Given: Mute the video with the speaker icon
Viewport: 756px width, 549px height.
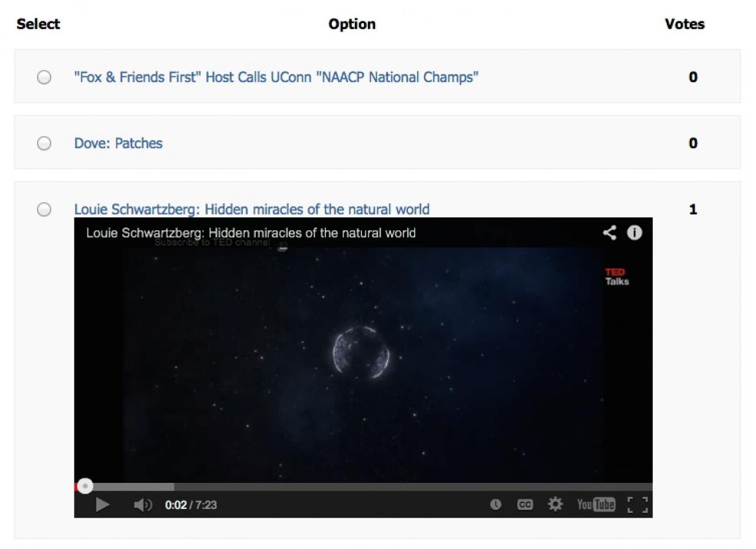Looking at the screenshot, I should (142, 505).
